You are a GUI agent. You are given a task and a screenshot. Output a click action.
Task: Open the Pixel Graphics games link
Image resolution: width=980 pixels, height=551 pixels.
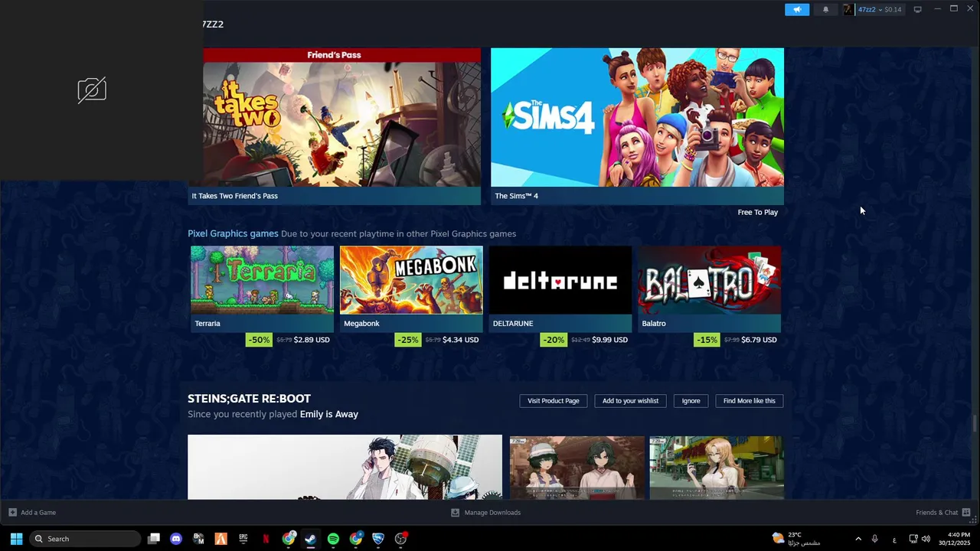233,233
